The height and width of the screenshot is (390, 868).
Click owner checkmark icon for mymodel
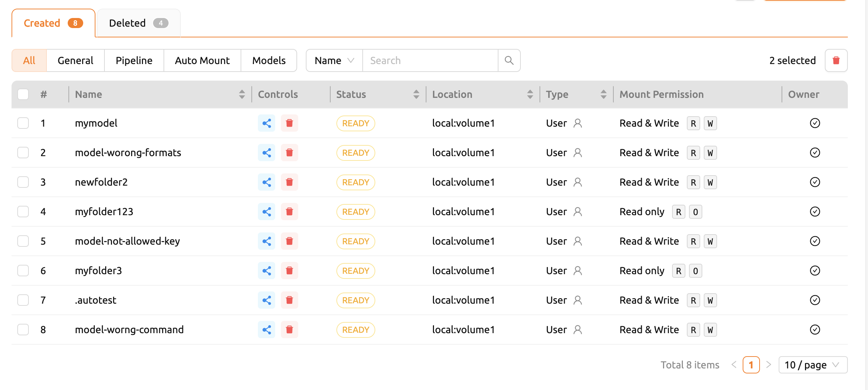tap(815, 123)
